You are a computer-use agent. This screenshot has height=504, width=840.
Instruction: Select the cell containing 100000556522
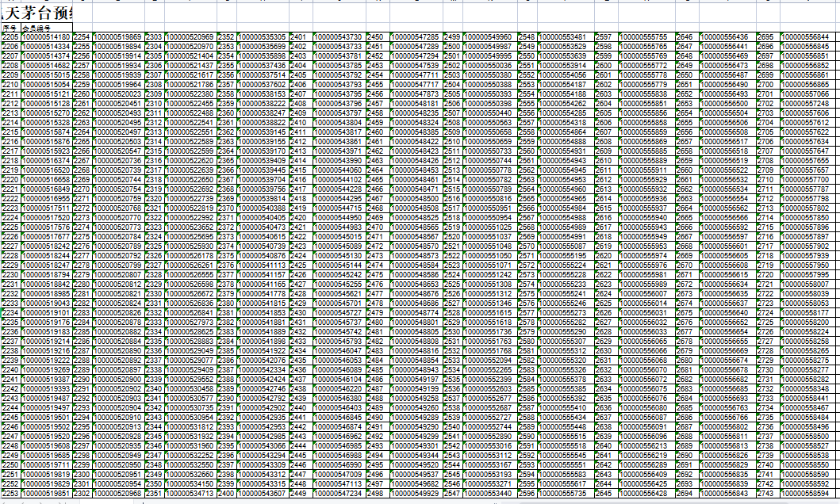727,170
